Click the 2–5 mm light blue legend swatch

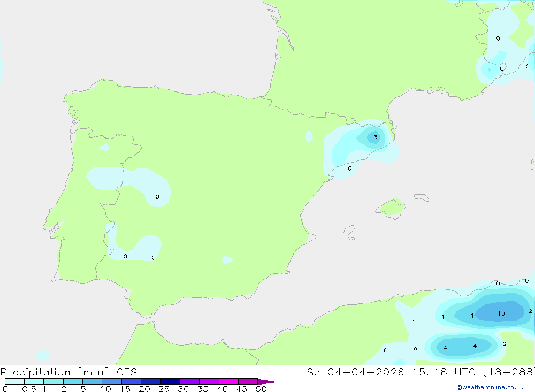click(73, 381)
